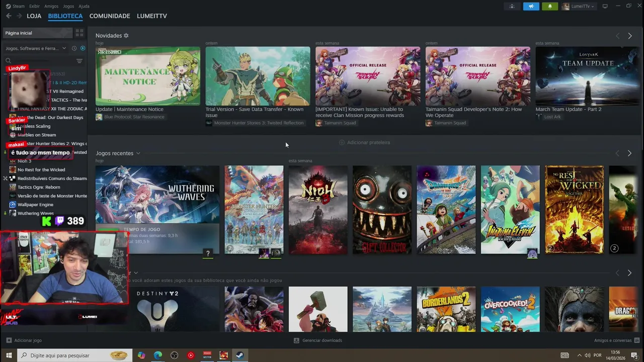Expand the LumeiTTv account dropdown

[x=579, y=6]
